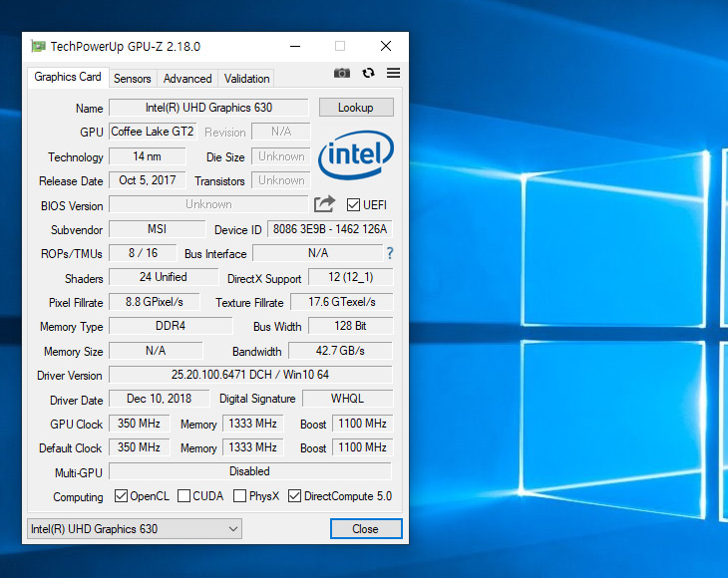This screenshot has width=728, height=578.
Task: Click the Default Clock row Memory 1333 MHz
Action: click(x=253, y=447)
